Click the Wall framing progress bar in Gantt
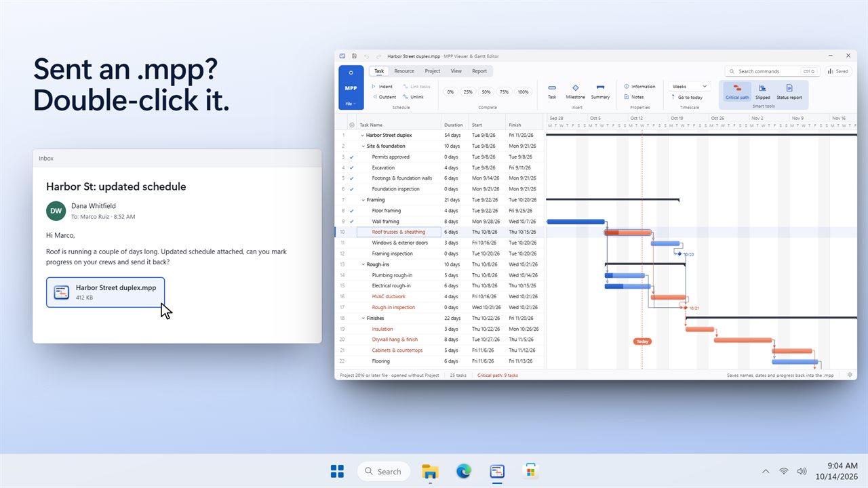 (576, 222)
